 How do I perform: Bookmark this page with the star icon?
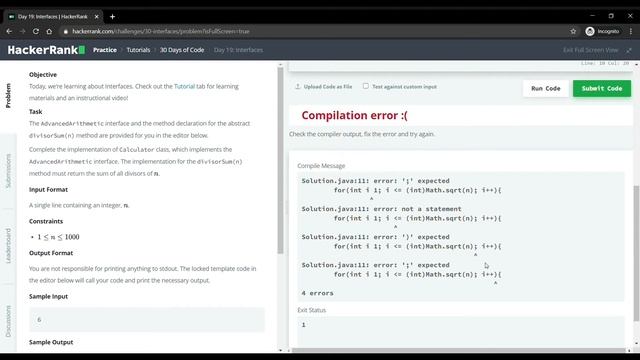[x=573, y=31]
